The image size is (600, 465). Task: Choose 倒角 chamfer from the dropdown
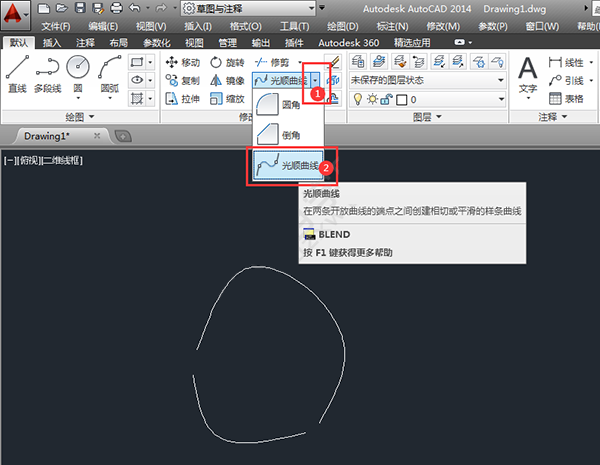click(288, 135)
